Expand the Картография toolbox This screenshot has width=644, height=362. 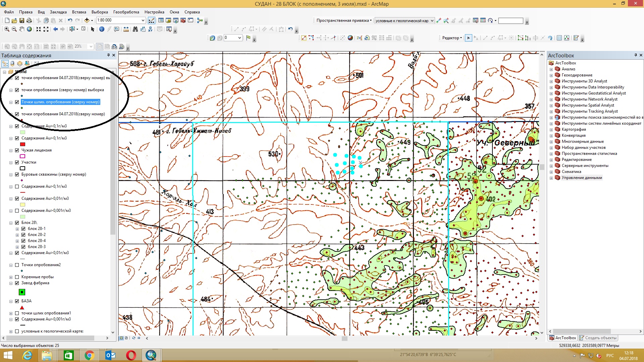(551, 129)
